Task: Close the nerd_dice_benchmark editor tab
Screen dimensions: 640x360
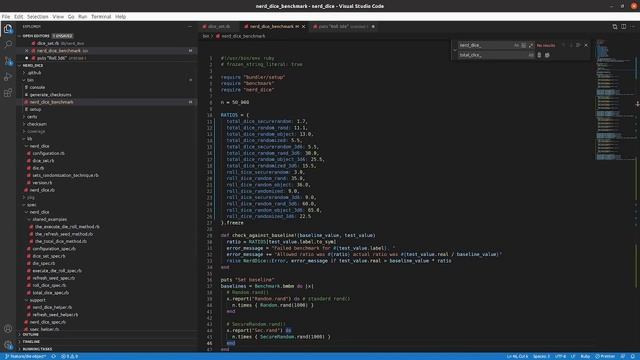Action: point(303,27)
